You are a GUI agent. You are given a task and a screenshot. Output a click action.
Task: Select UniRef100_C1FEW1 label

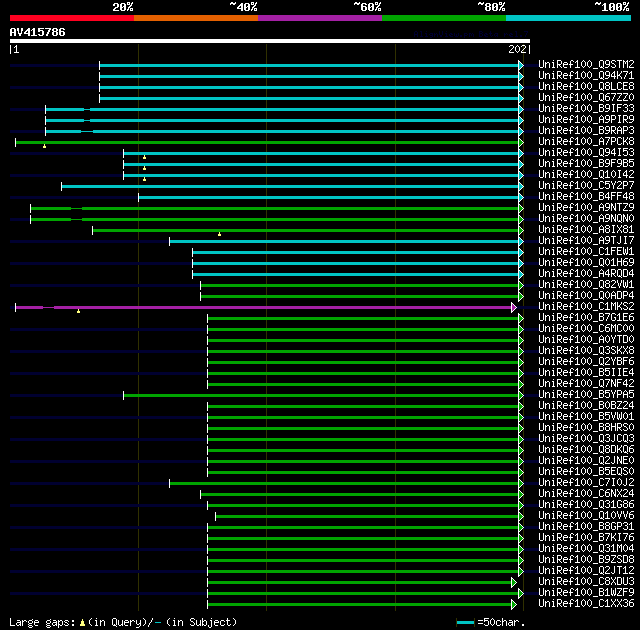[586, 252]
